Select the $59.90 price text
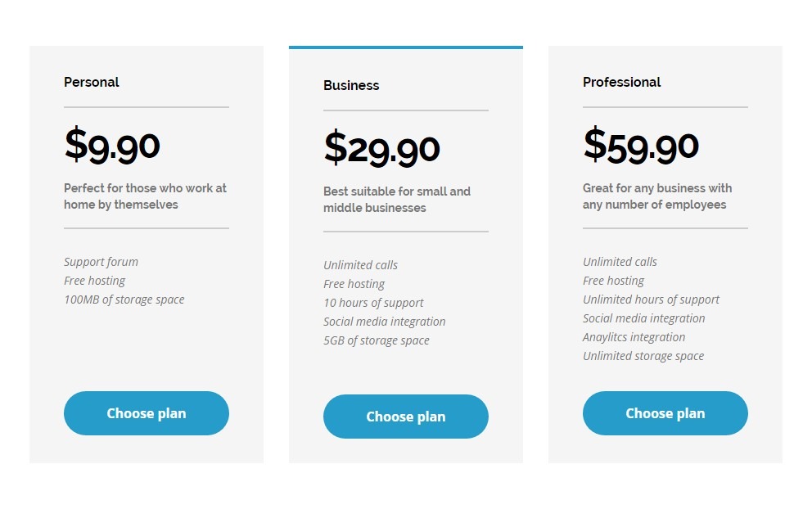 click(641, 145)
